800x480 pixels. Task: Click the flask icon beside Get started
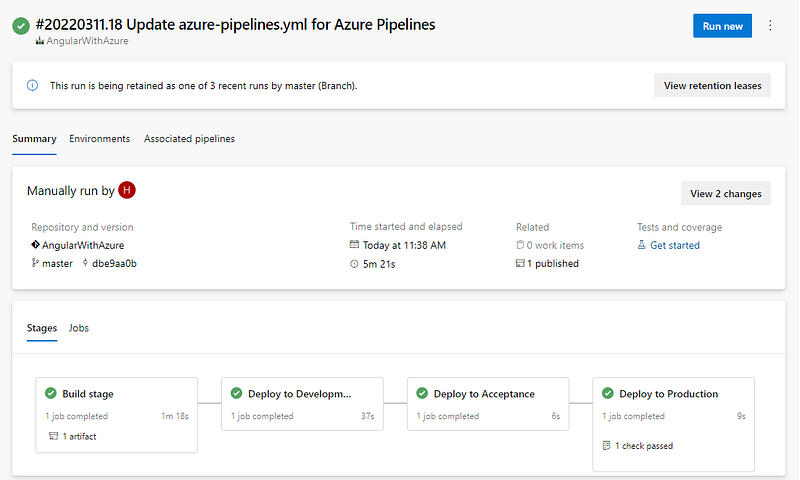[641, 245]
